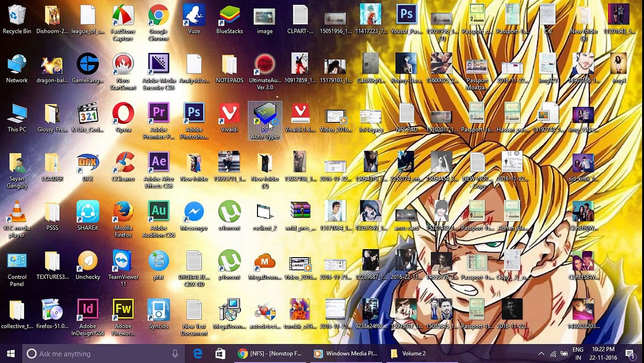Screen dimensions: 644x363
Task: Launch CCleaner from the desktop
Action: click(123, 167)
